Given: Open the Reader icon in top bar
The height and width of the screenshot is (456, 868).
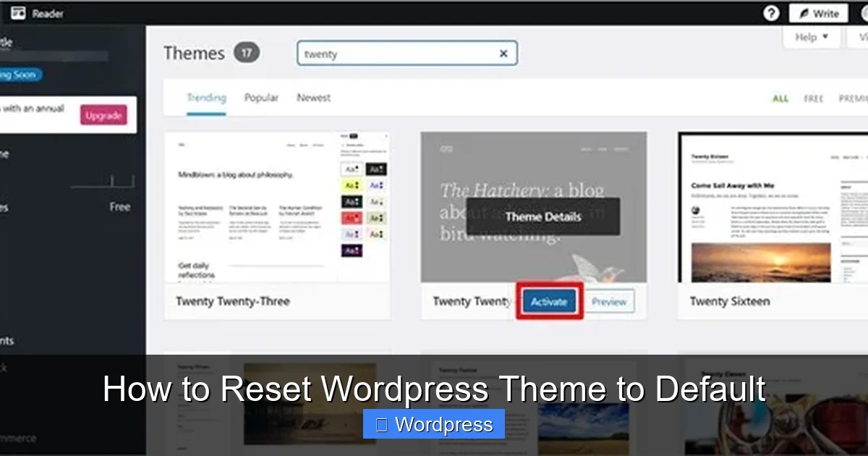Looking at the screenshot, I should (x=18, y=13).
